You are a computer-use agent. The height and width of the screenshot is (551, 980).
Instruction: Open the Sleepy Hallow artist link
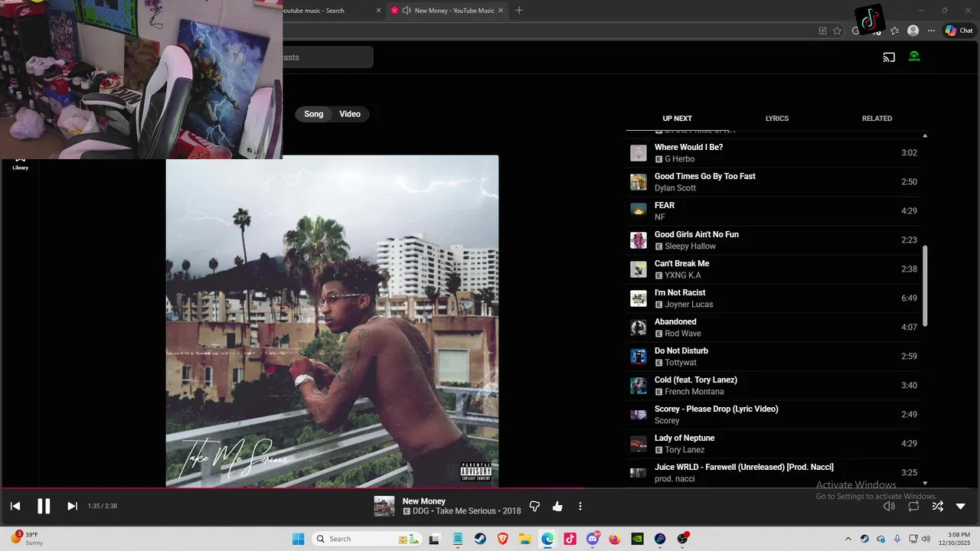pos(691,246)
